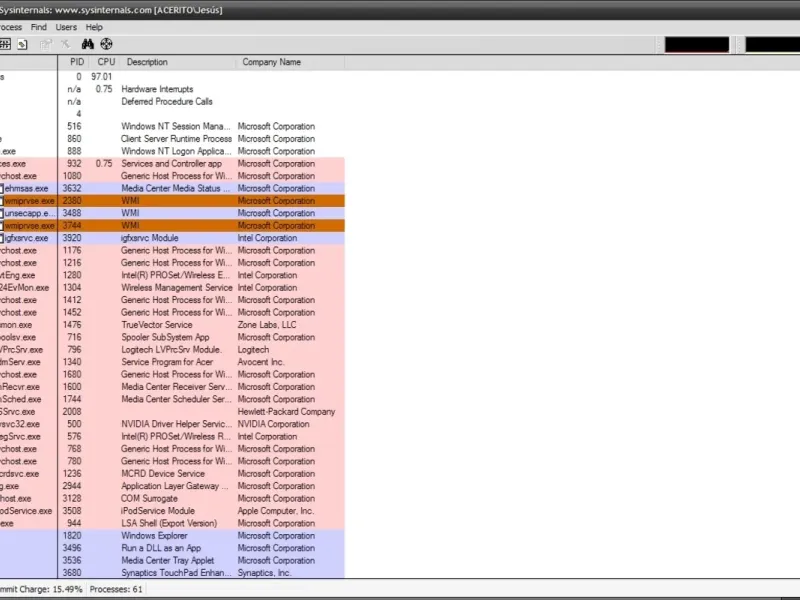Click the COM Surrogate description
Image resolution: width=800 pixels, height=600 pixels.
pos(149,498)
